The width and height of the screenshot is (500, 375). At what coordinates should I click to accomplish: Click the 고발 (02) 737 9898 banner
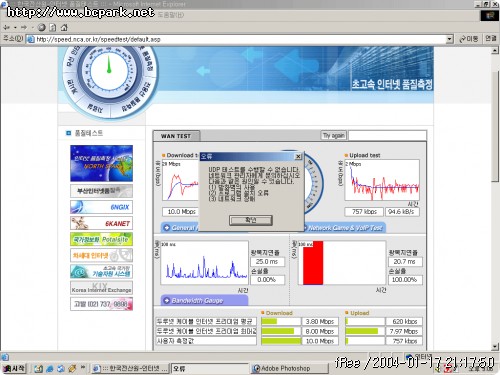click(101, 304)
